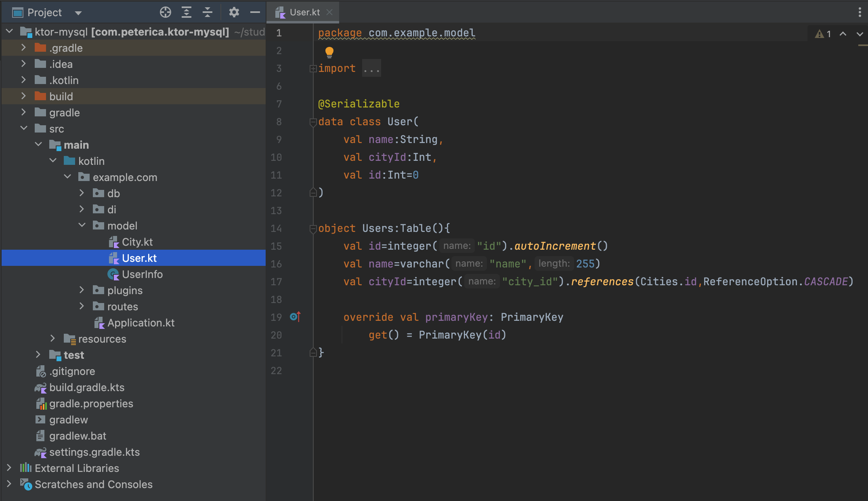Viewport: 868px width, 501px height.
Task: Click the yellow lightbulb intention icon
Action: tap(329, 52)
